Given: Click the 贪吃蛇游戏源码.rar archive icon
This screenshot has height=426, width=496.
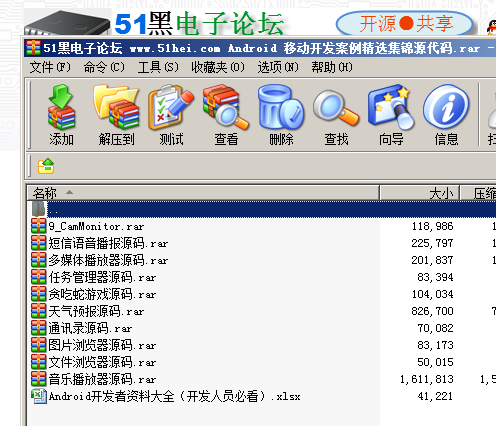Looking at the screenshot, I should [38, 294].
